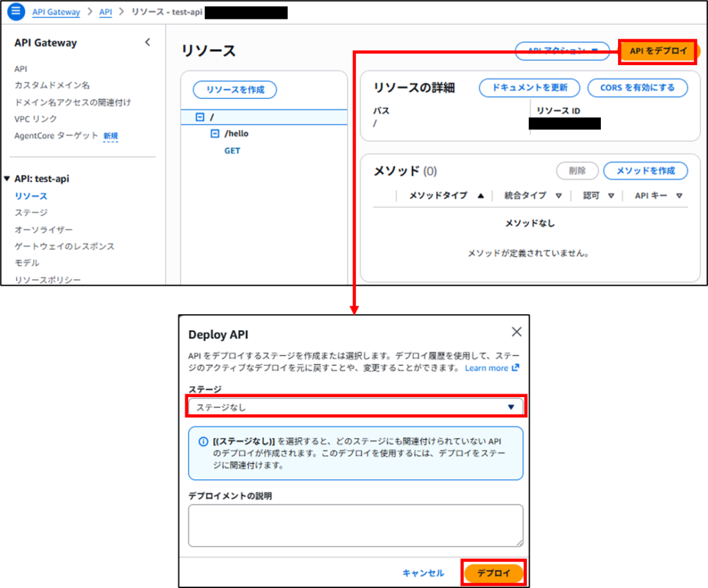Open the ステージ dropdown in dialog

356,407
